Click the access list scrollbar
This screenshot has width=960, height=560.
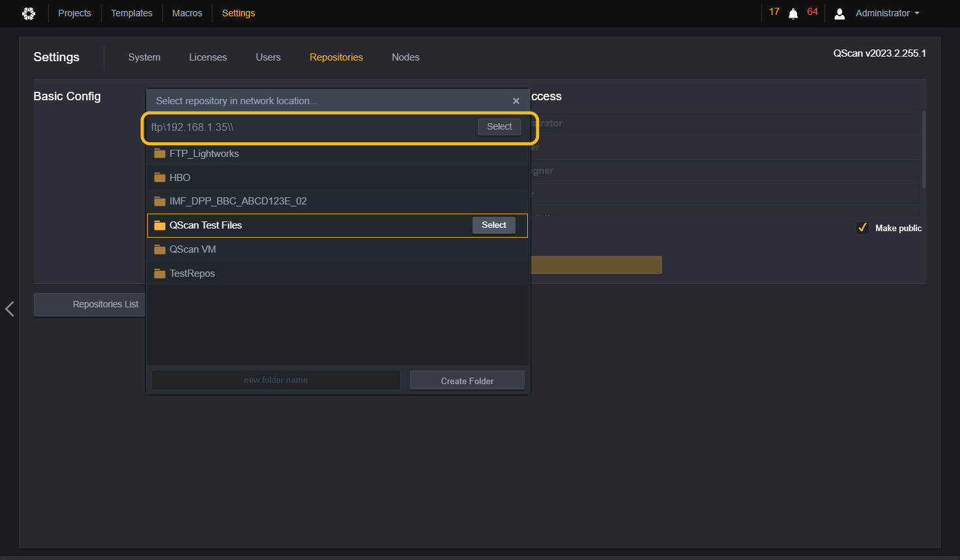pyautogui.click(x=924, y=150)
